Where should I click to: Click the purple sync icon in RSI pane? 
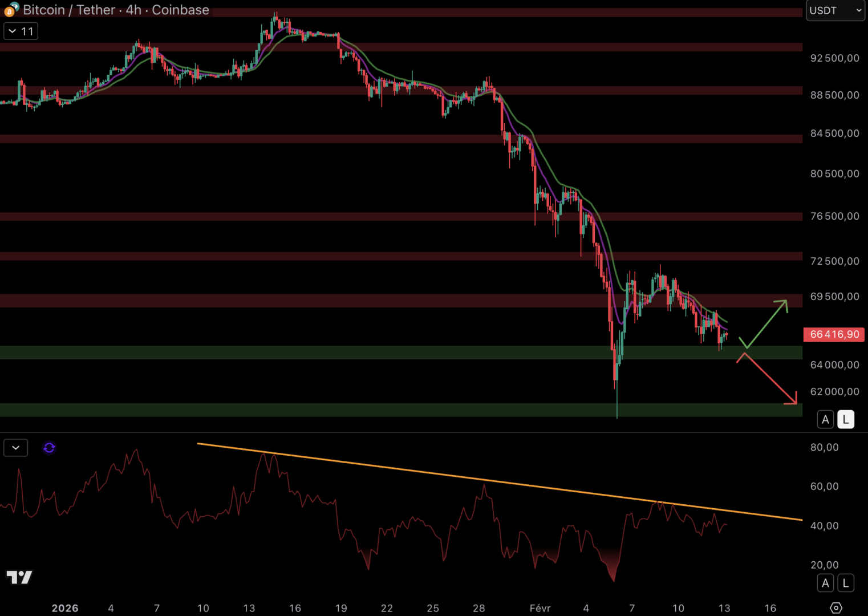click(49, 448)
